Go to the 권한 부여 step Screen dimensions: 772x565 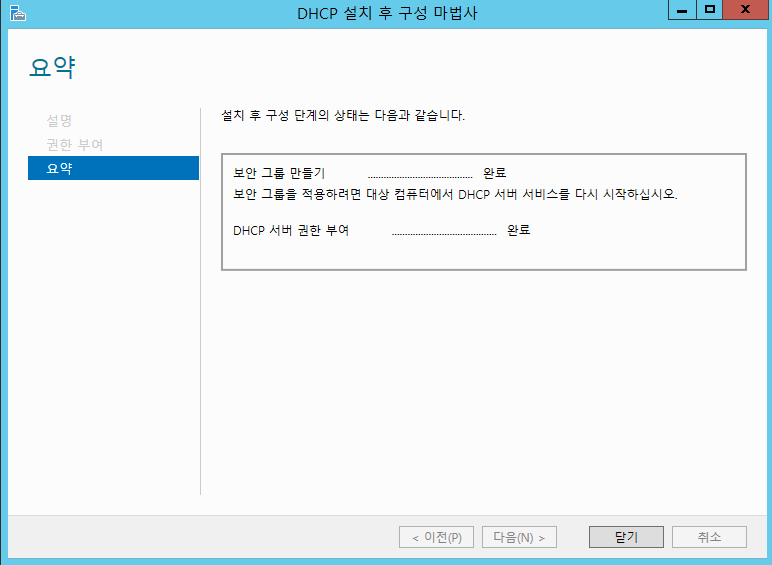point(74,145)
